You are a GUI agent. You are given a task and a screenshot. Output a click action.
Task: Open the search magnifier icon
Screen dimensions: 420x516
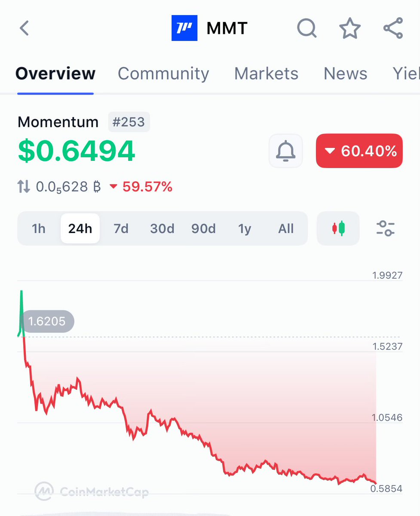pos(307,28)
